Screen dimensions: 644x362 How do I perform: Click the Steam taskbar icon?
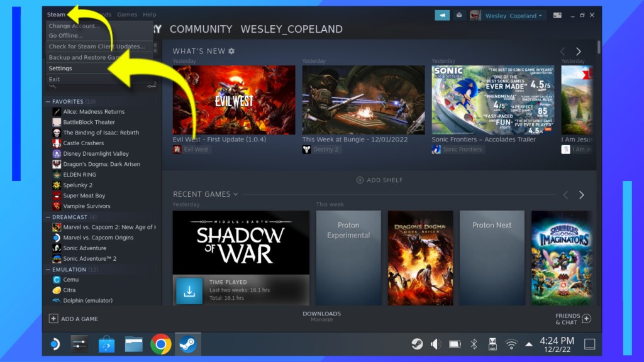pos(187,344)
